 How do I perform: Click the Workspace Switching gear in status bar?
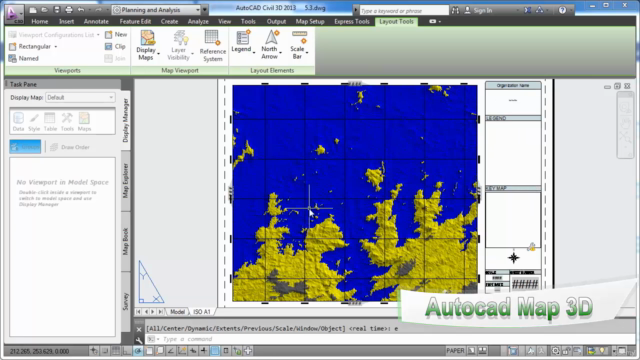(x=556, y=351)
